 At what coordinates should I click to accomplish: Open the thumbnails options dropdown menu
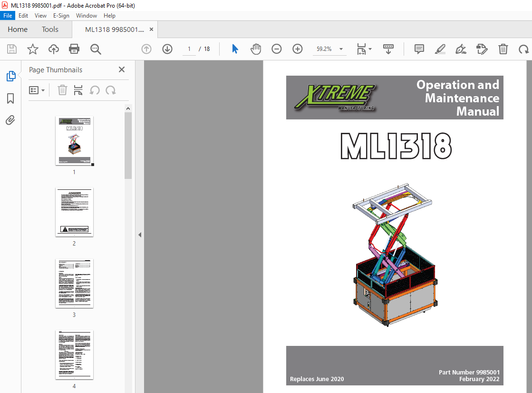click(37, 90)
